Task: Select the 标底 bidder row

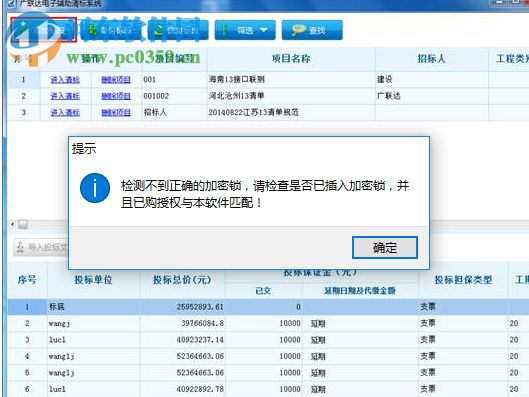Action: coord(268,307)
